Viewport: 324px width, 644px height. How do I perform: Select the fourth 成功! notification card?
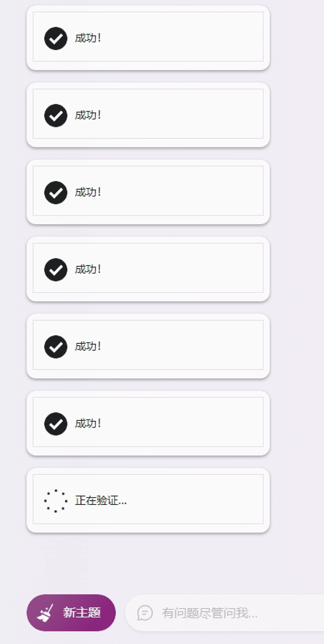(x=148, y=269)
